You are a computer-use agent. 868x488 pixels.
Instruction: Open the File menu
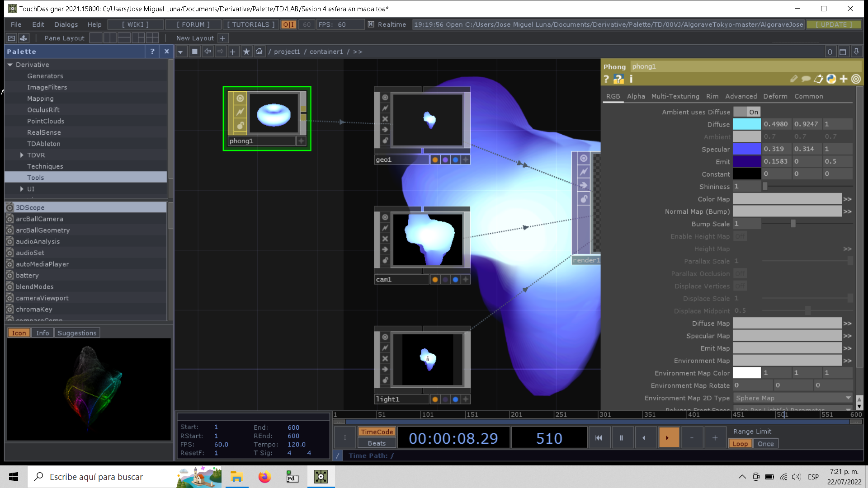coord(16,24)
